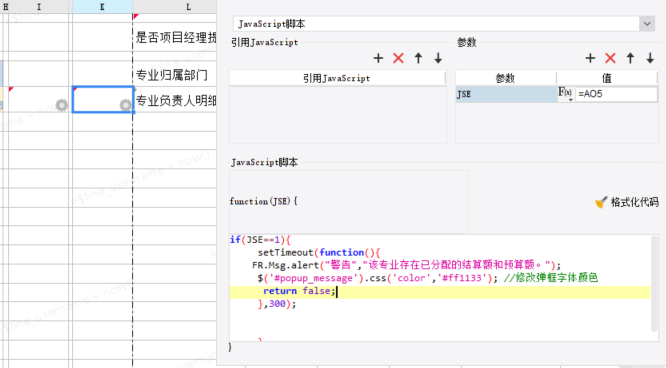Add a new parameter row

pos(590,58)
